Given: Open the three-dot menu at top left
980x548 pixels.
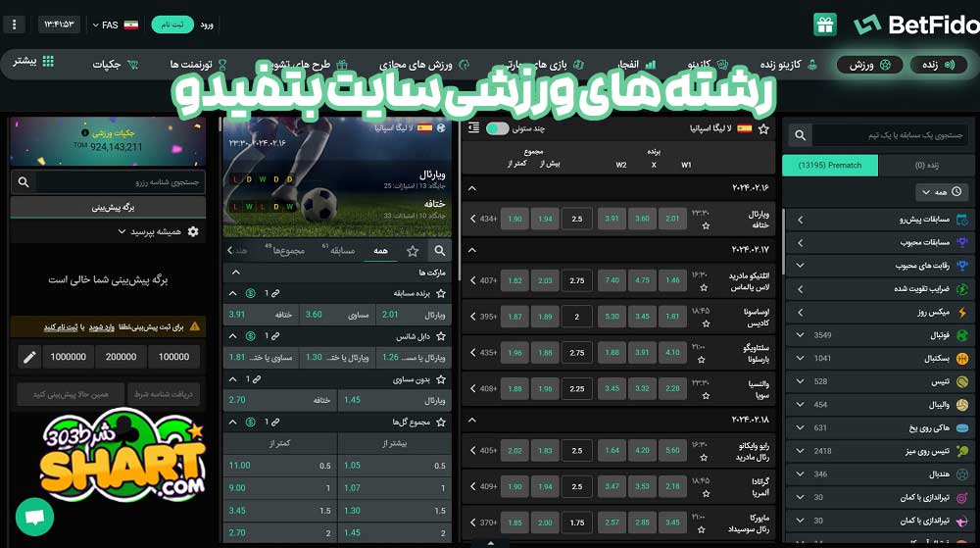Looking at the screenshot, I should (x=15, y=25).
